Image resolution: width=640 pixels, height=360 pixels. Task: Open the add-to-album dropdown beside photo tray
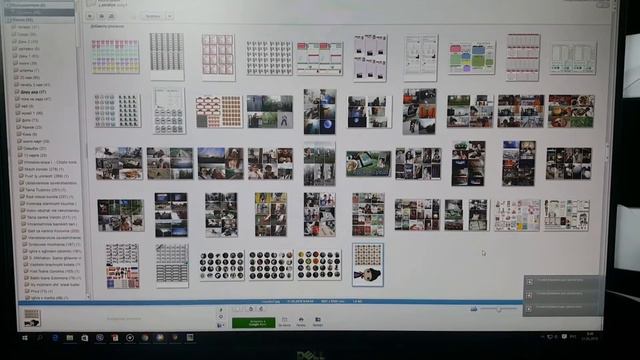pos(221,325)
